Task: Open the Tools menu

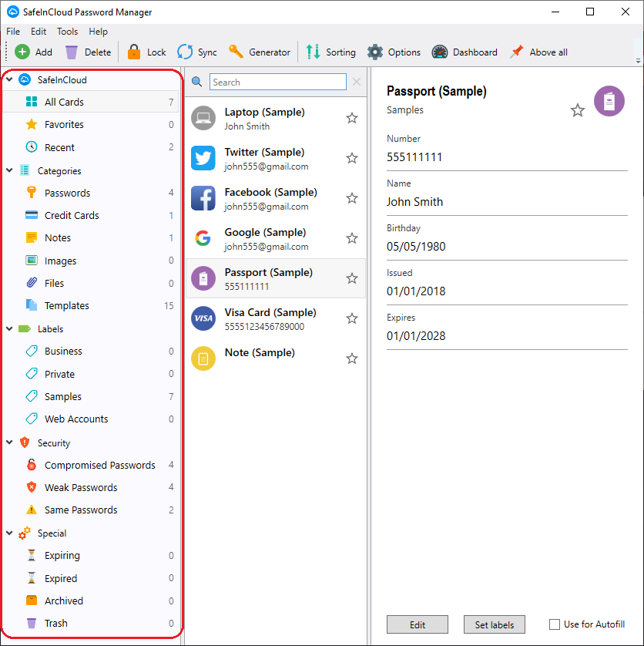Action: pyautogui.click(x=67, y=32)
